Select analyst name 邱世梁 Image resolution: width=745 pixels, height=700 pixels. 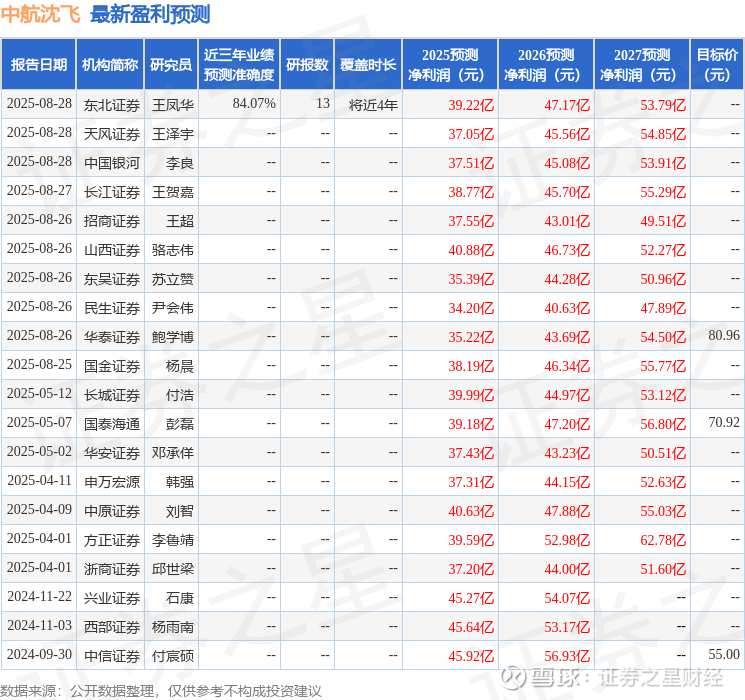(x=172, y=569)
